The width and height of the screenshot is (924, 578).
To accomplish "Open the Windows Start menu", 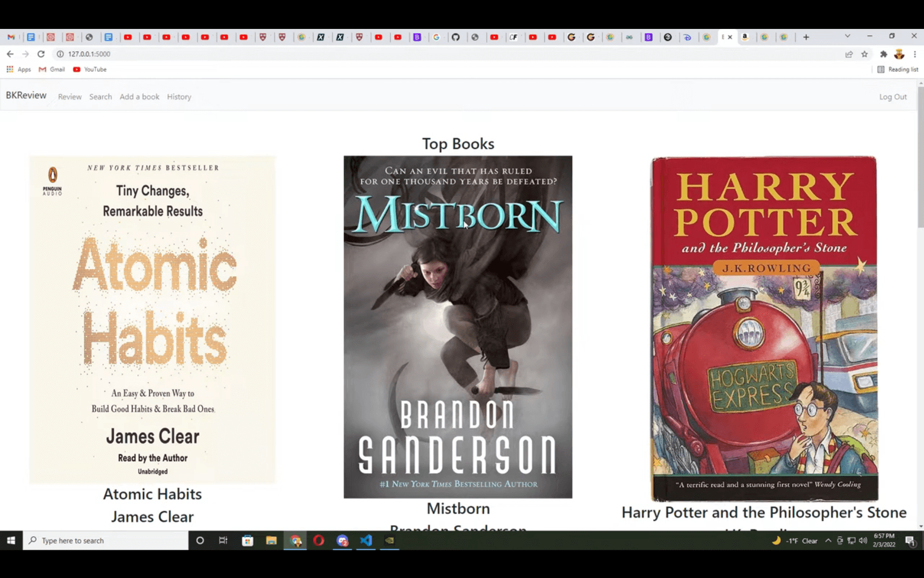I will tap(11, 540).
